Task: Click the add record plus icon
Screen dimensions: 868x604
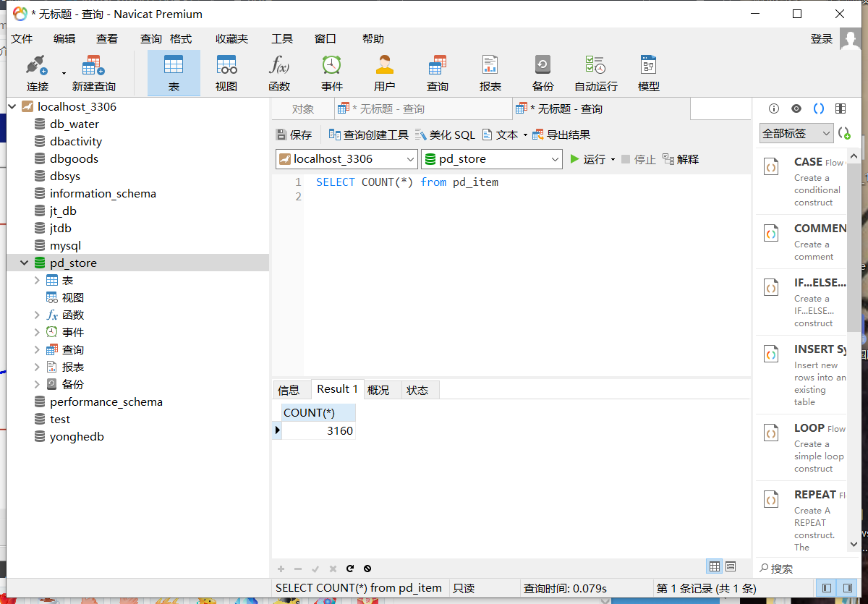Action: (x=281, y=569)
